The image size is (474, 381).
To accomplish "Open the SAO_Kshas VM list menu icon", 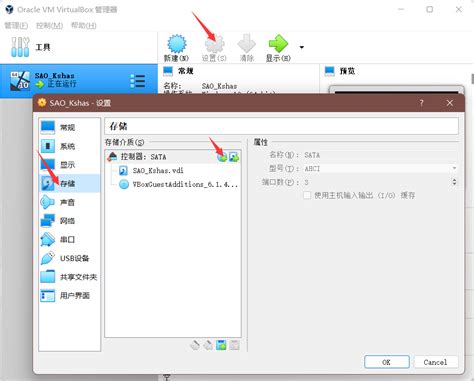I will pos(137,81).
